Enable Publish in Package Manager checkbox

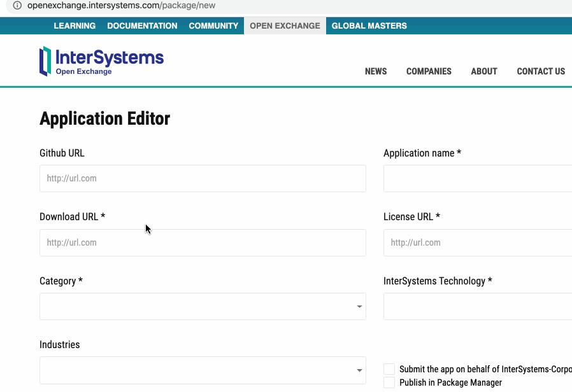(x=389, y=382)
